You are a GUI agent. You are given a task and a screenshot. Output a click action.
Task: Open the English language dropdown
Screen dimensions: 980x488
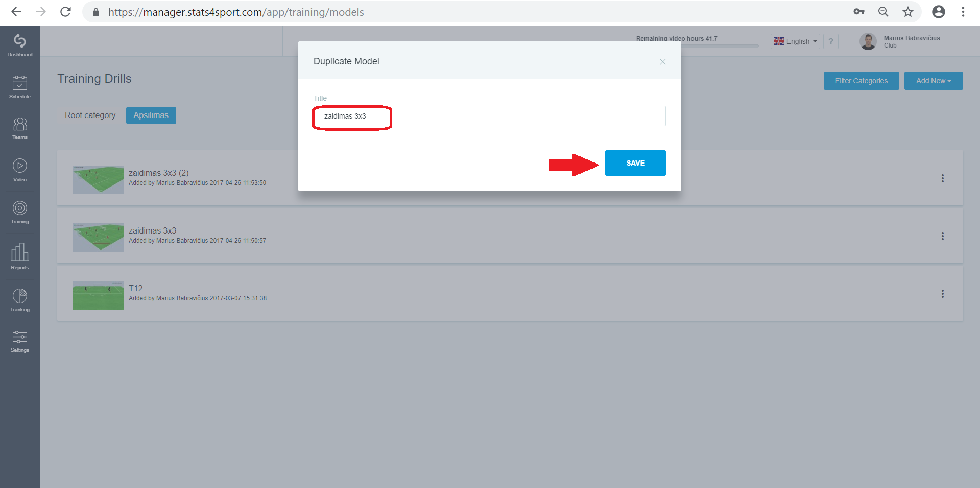tap(795, 41)
